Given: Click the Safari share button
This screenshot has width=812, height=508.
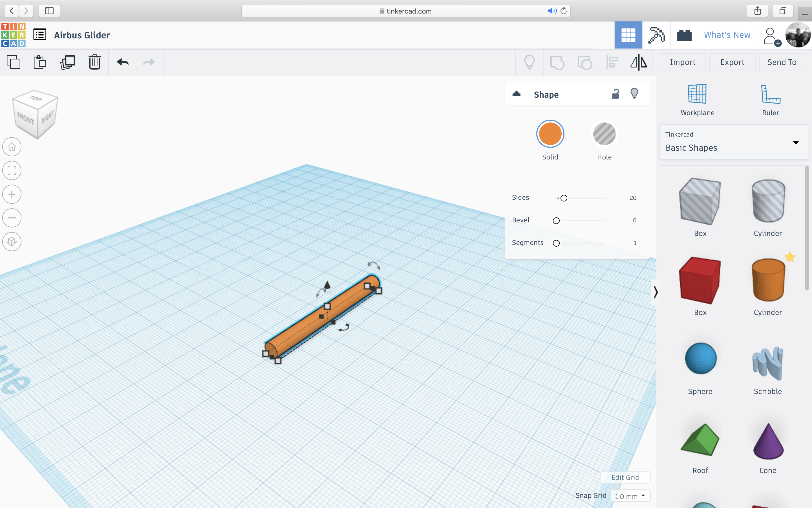Looking at the screenshot, I should point(758,11).
